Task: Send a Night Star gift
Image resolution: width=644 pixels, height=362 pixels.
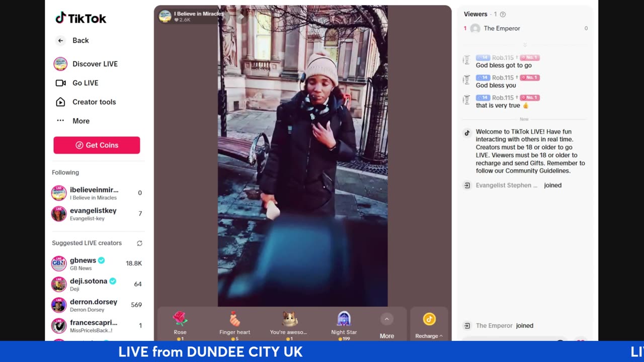Action: [x=344, y=325]
